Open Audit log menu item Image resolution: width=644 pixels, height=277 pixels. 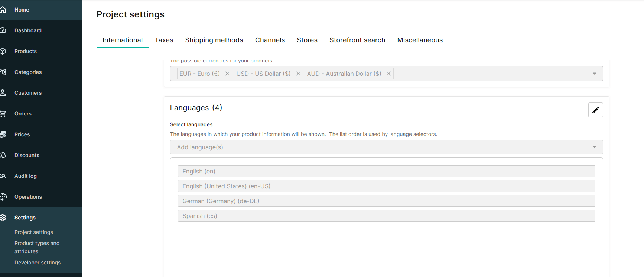point(26,176)
